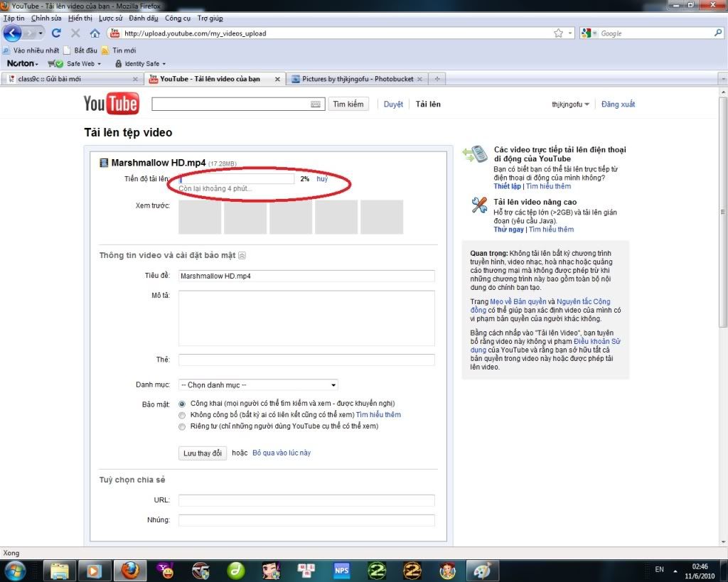Cancel the upload with the huỷ link

[x=322, y=178]
